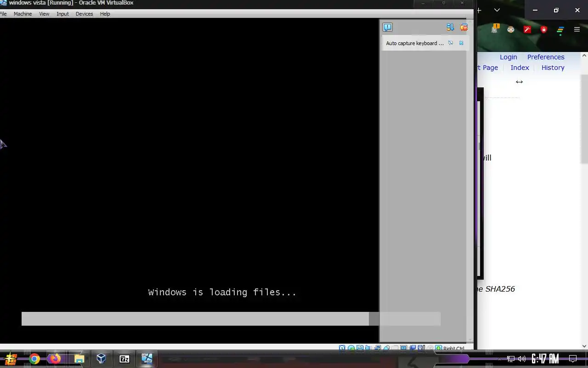This screenshot has height=368, width=588.
Task: Open the History link in browser page
Action: tap(553, 68)
